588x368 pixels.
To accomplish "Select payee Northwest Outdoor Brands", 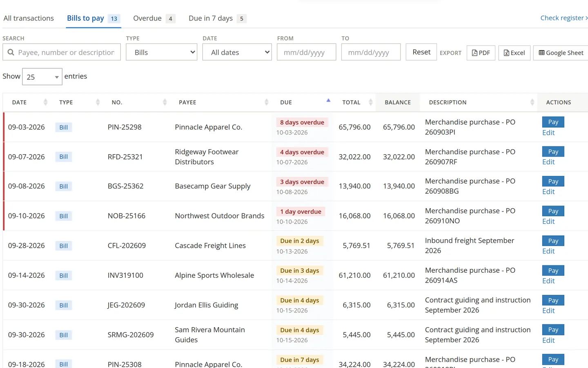I will click(x=220, y=216).
